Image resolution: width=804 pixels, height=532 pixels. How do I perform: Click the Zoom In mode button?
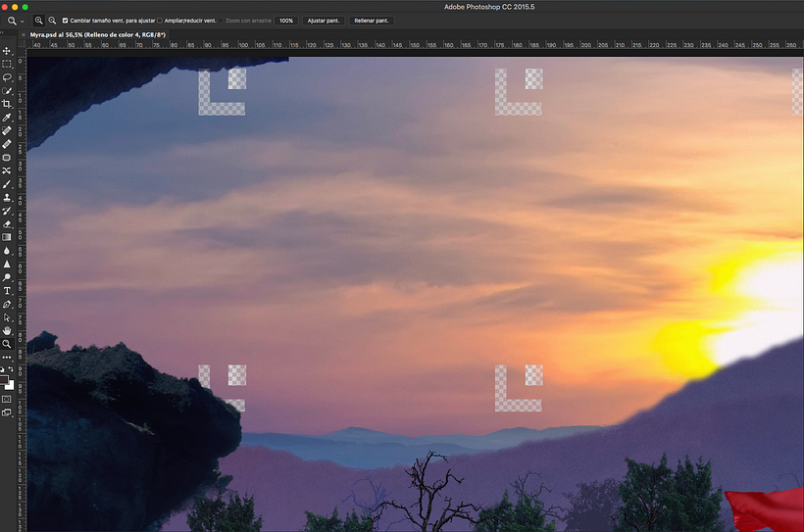(x=39, y=20)
